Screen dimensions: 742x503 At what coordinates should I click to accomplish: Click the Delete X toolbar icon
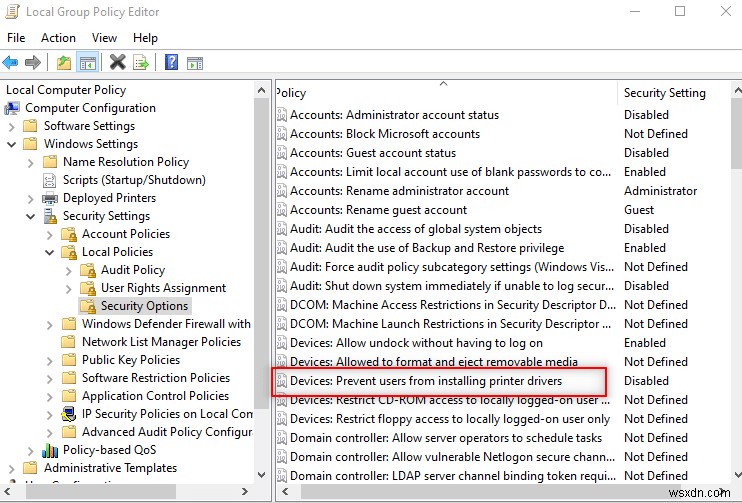point(118,62)
